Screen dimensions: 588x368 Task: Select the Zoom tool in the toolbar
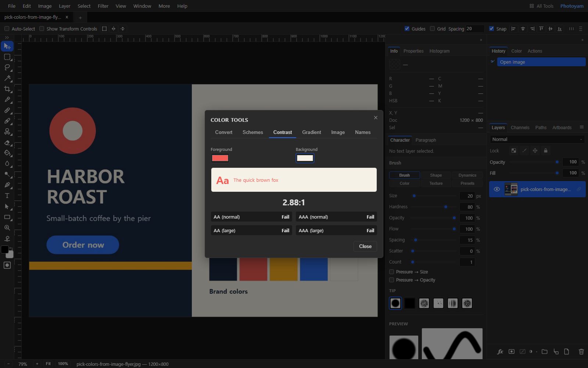[x=7, y=228]
